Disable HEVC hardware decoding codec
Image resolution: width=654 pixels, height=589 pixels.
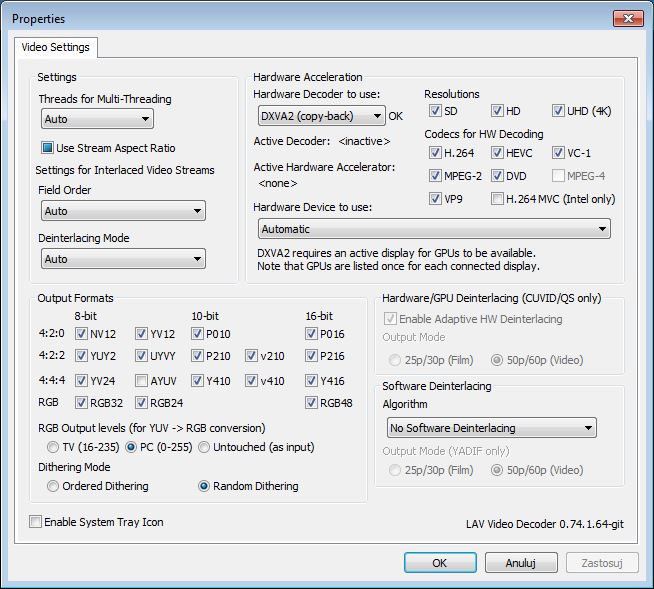click(497, 153)
